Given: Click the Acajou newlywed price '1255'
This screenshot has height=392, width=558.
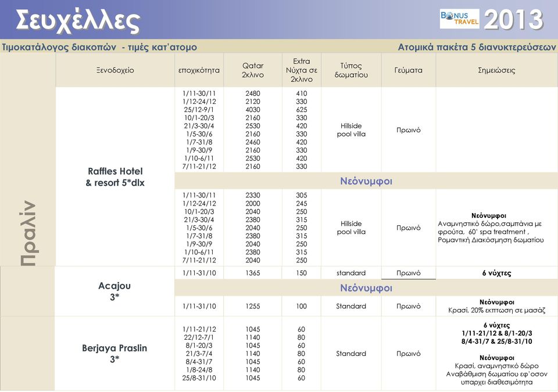Looking at the screenshot, I should [253, 306].
